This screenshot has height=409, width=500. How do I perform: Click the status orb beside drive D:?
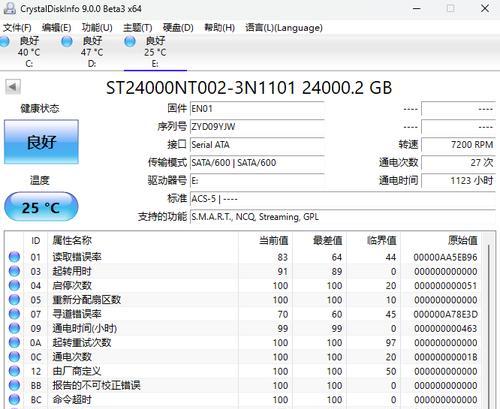[x=67, y=42]
